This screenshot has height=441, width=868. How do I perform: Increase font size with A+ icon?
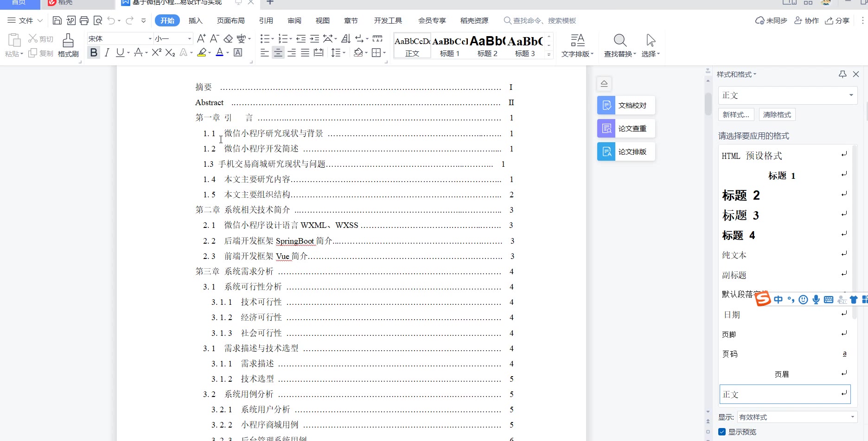point(201,38)
